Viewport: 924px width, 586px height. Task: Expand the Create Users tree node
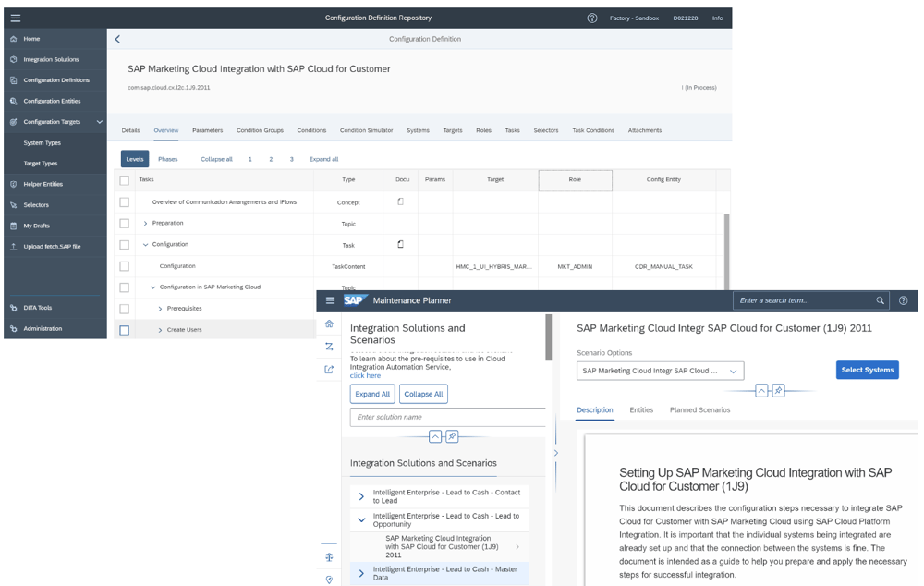[x=160, y=330]
